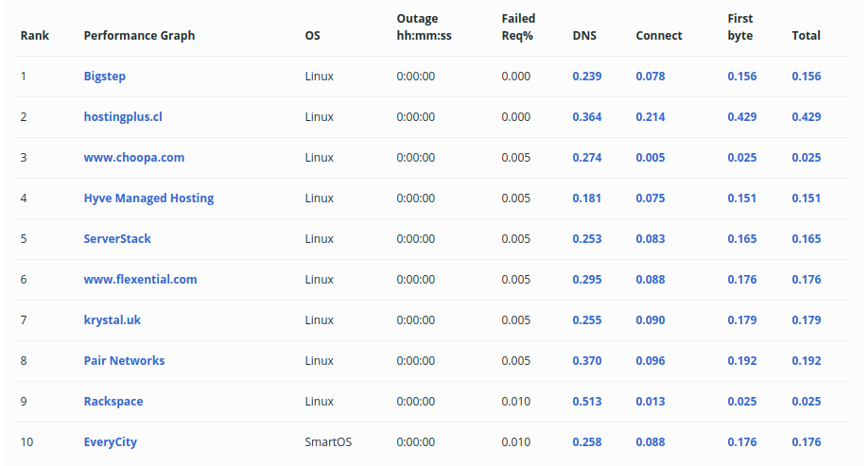Select SmartOS in the EveryCity row
Screen dimensions: 868x466
[328, 442]
